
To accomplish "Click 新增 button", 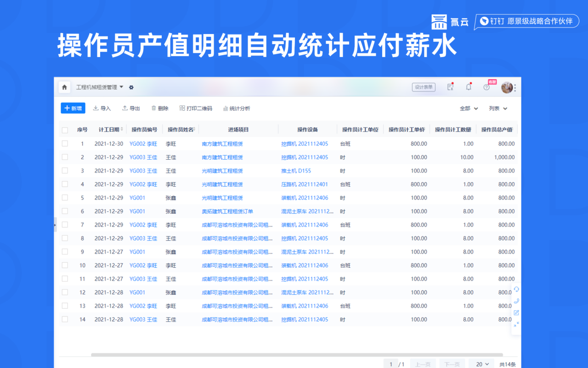I will pyautogui.click(x=73, y=108).
